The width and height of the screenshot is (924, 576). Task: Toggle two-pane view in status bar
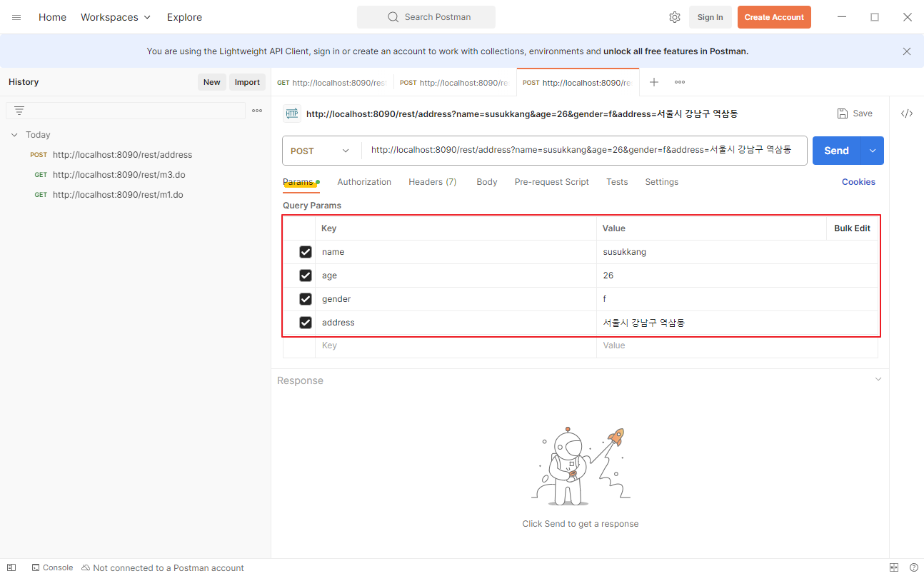(894, 567)
